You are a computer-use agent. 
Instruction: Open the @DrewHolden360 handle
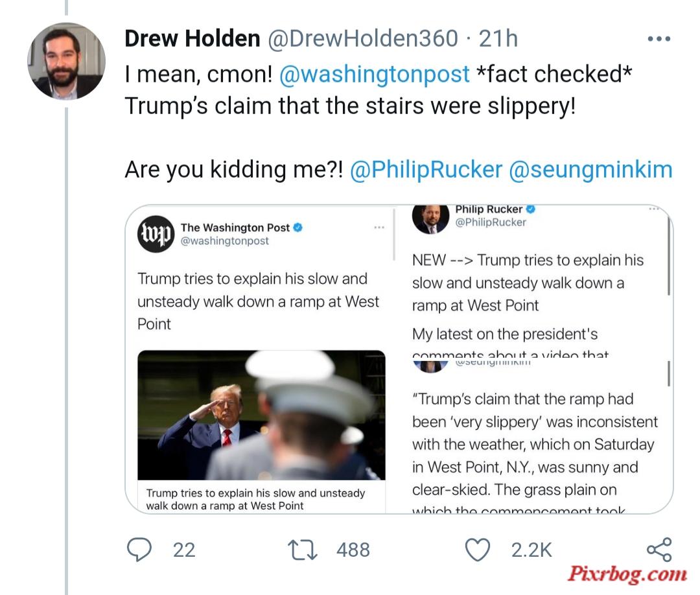363,38
